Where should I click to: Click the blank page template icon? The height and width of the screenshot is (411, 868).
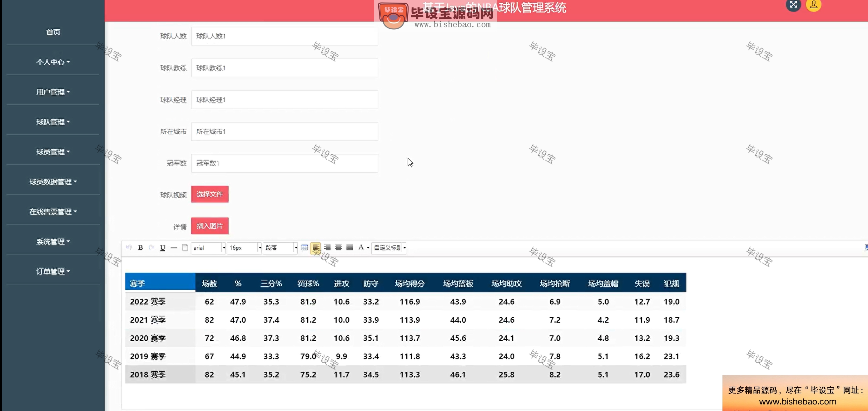[185, 248]
